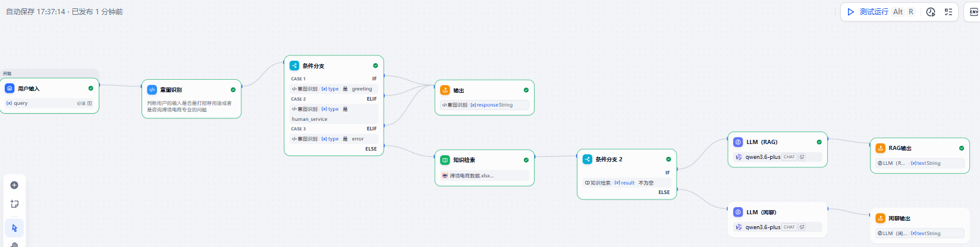The width and height of the screenshot is (980, 247).
Task: Click the green status check on RAG输出 node
Action: pos(962,148)
